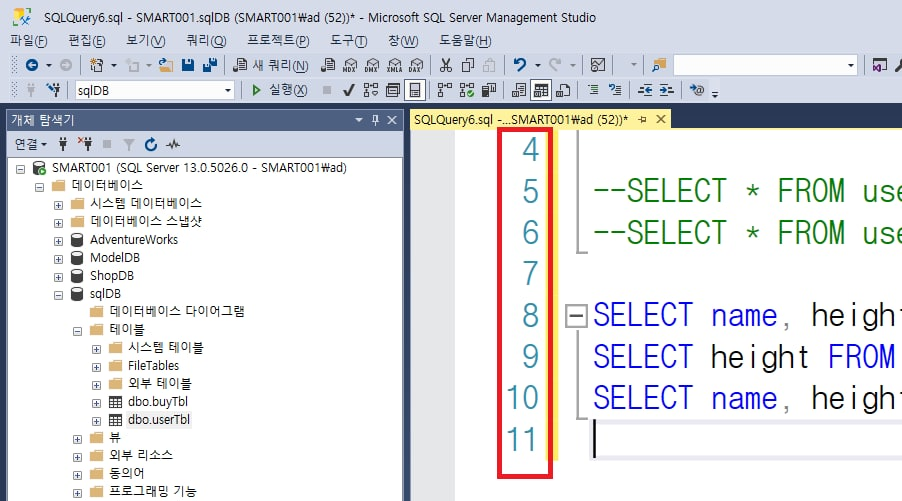Screen dimensions: 902x501
Task: Click the DMX query icon
Action: point(372,65)
